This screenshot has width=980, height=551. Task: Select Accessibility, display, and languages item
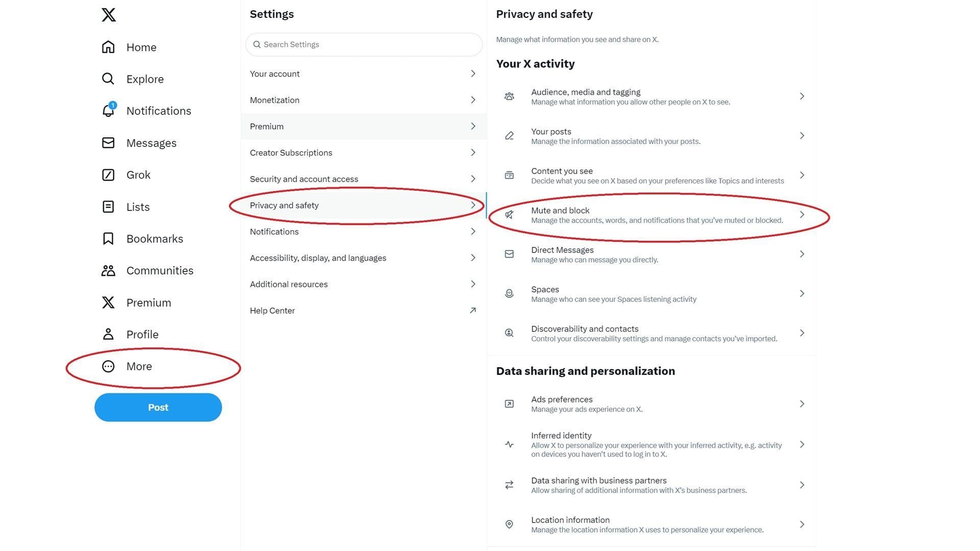point(318,258)
